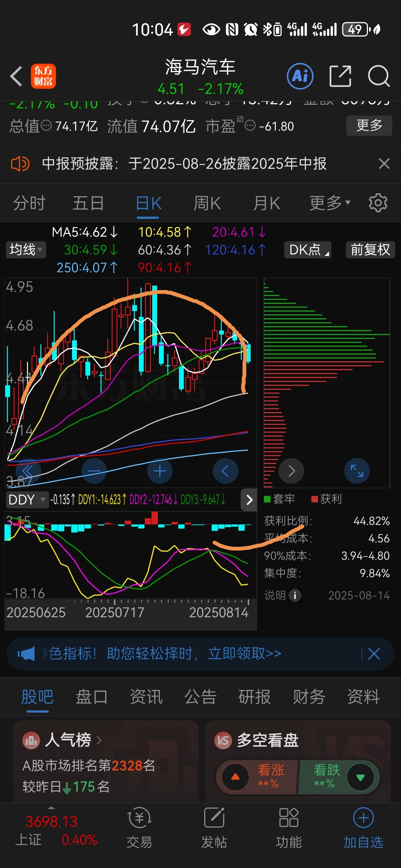Tap 获利比例 value 44.82%
This screenshot has height=868, width=401.
[372, 521]
